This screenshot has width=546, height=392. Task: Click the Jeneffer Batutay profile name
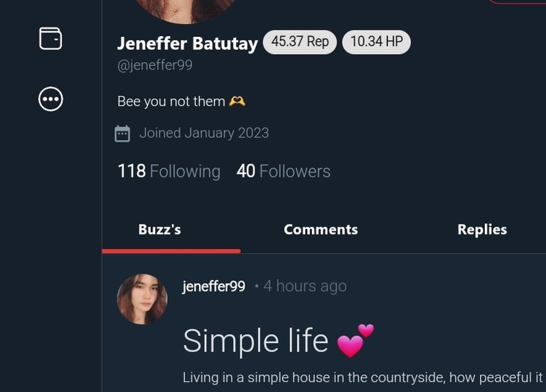pos(188,43)
